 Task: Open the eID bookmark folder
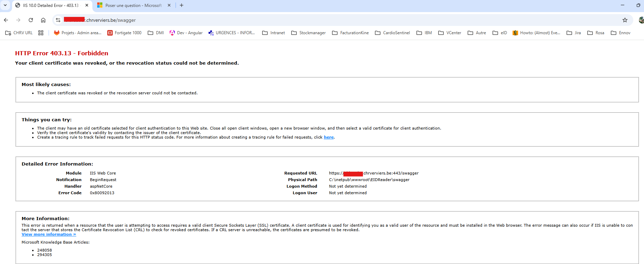500,33
